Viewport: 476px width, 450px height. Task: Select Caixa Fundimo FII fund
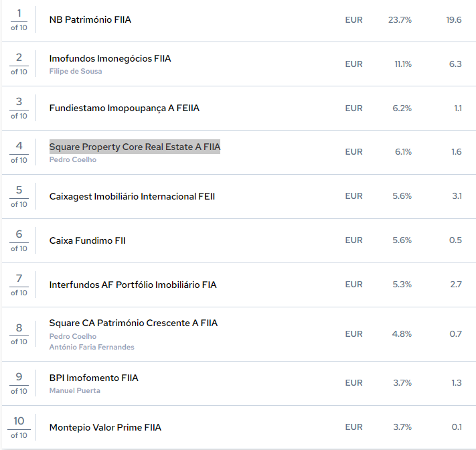(87, 241)
